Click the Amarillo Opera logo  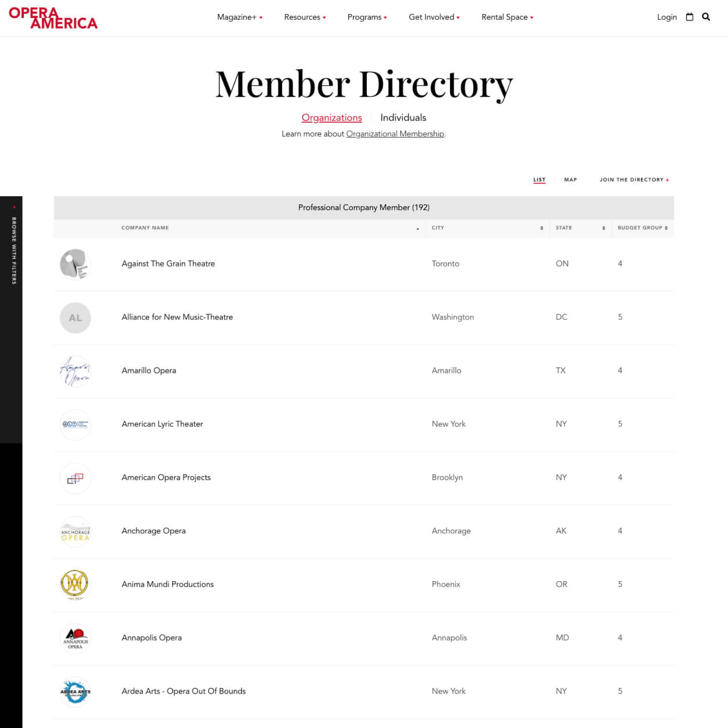75,371
